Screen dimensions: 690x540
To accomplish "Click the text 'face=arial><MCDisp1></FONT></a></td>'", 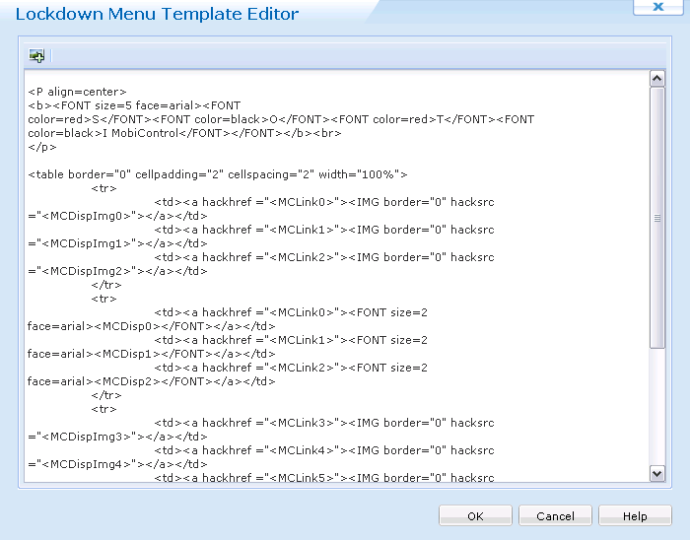I will [x=151, y=354].
